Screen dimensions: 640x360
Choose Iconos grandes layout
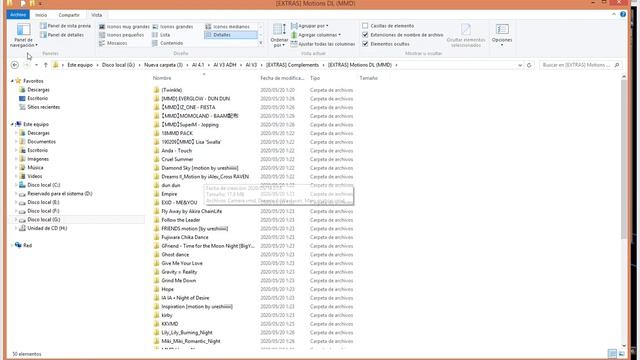(x=173, y=27)
